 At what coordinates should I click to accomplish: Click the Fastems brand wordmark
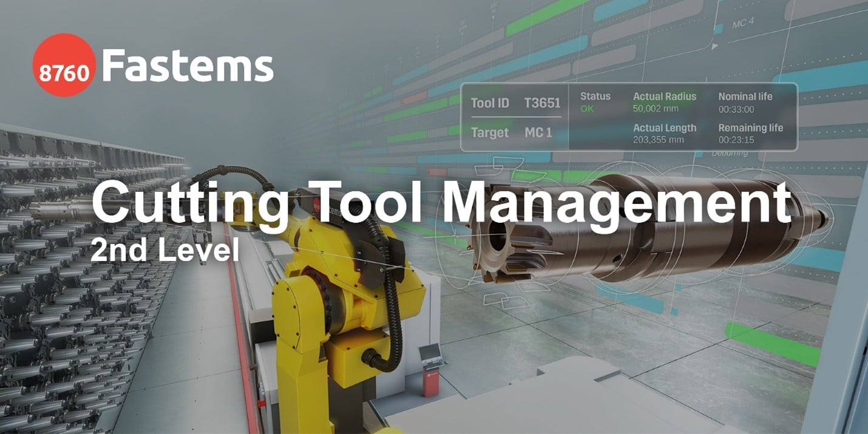click(x=188, y=66)
